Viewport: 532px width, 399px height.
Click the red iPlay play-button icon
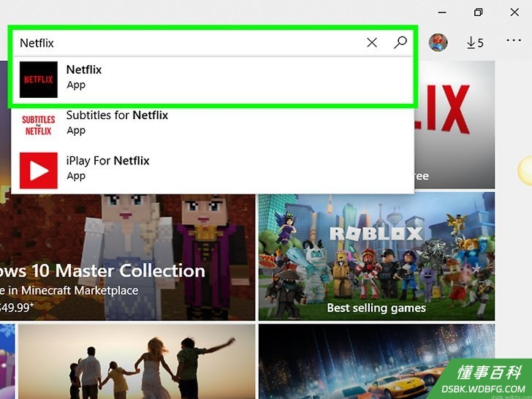click(x=38, y=170)
